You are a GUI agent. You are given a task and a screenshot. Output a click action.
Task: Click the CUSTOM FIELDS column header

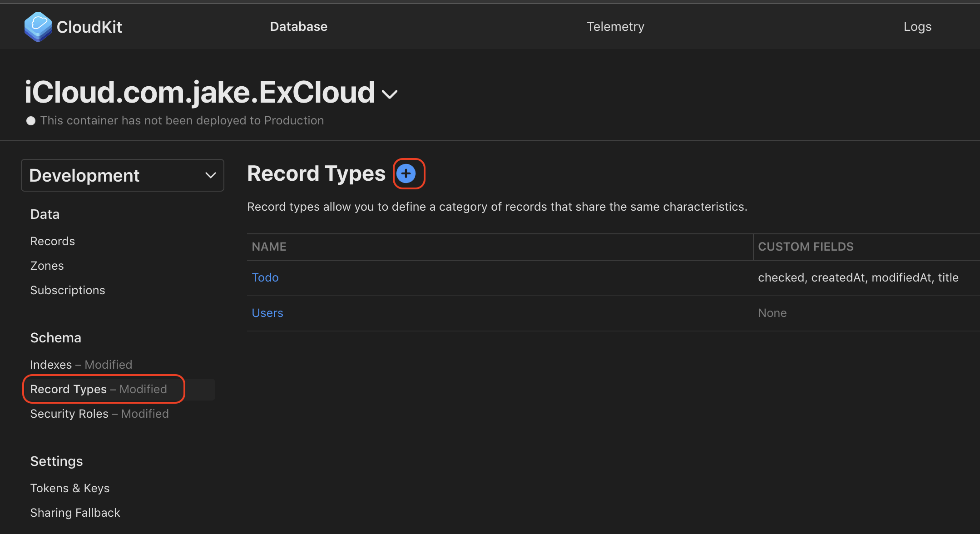click(806, 247)
